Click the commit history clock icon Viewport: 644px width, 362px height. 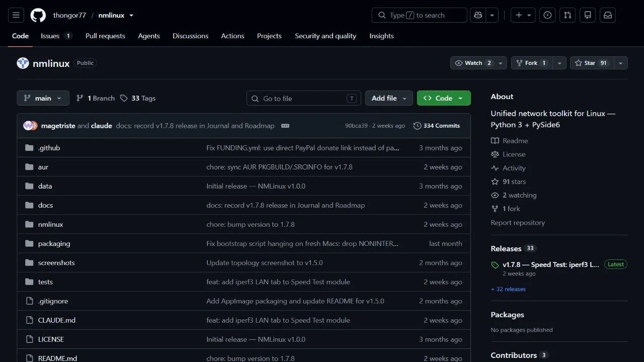[417, 126]
